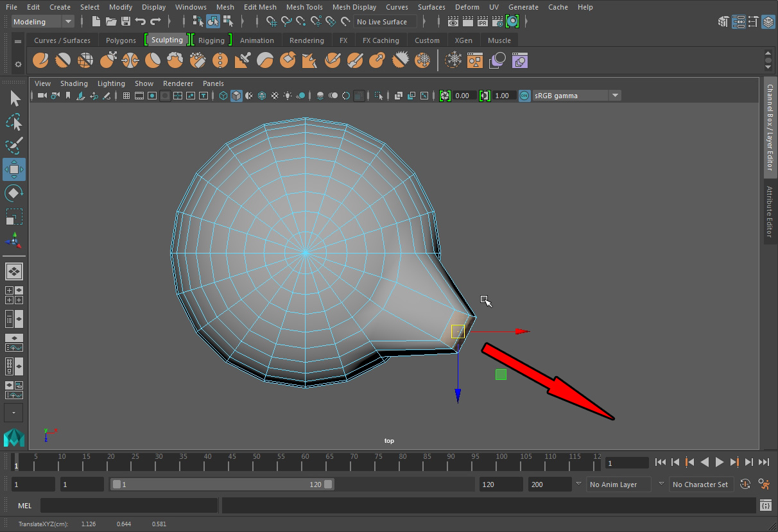The width and height of the screenshot is (778, 532).
Task: Click the IPR render icon
Action: (482, 22)
